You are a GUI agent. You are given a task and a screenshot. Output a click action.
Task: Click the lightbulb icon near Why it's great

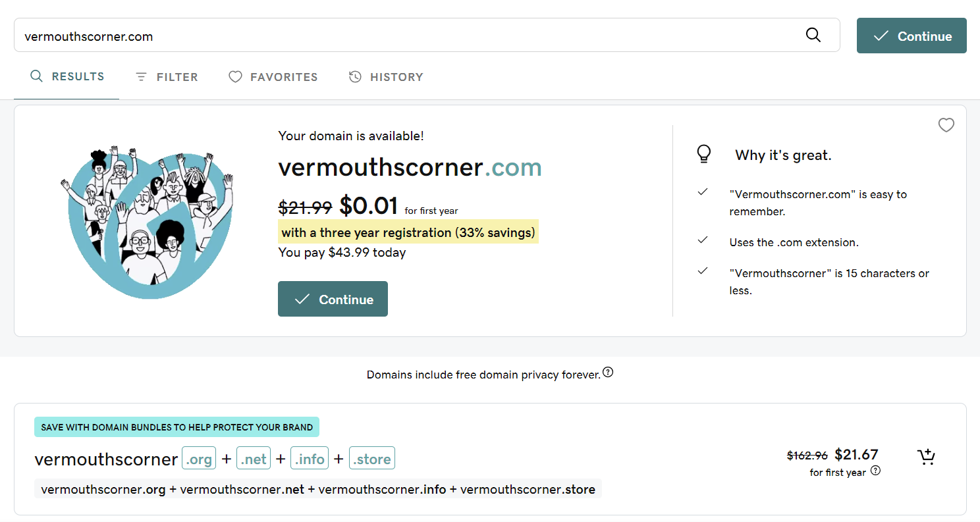pos(704,154)
